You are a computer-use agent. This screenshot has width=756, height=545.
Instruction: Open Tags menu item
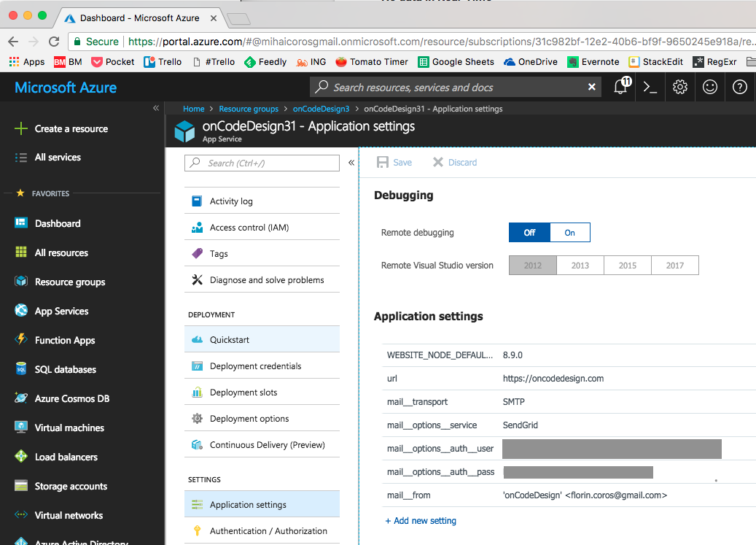[262, 254]
